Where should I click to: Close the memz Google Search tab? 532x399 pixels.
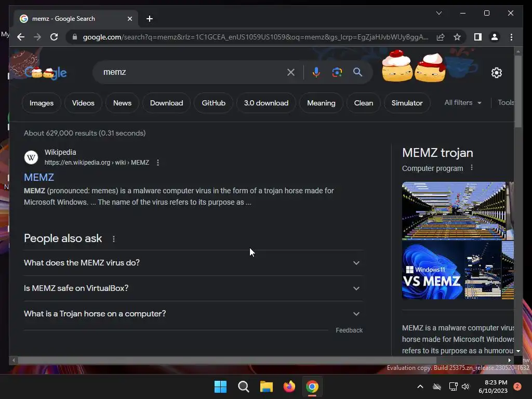[x=129, y=19]
